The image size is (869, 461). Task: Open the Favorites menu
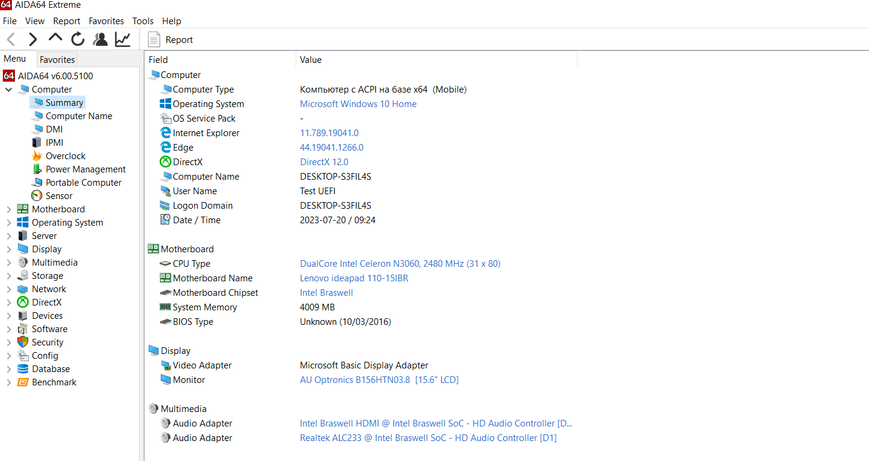[106, 21]
